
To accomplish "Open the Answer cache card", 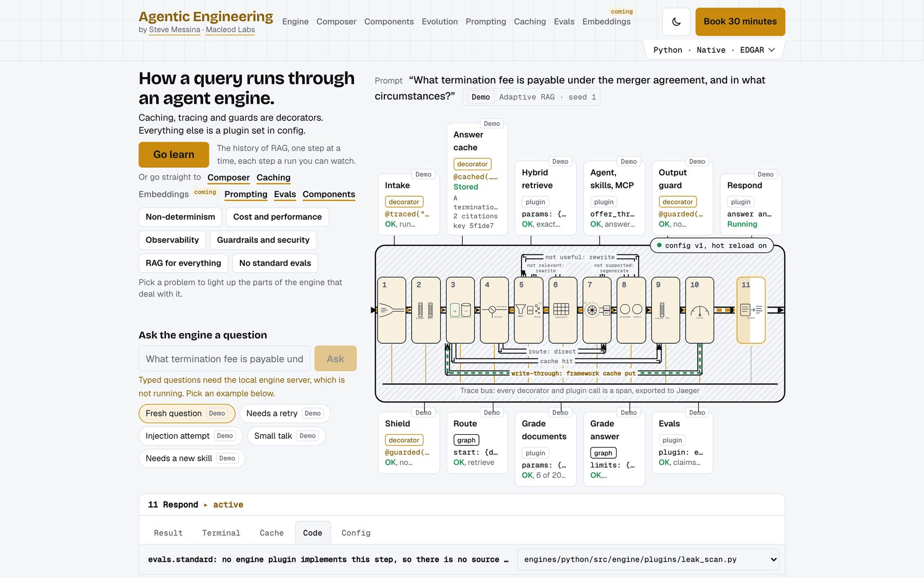I will tap(477, 179).
